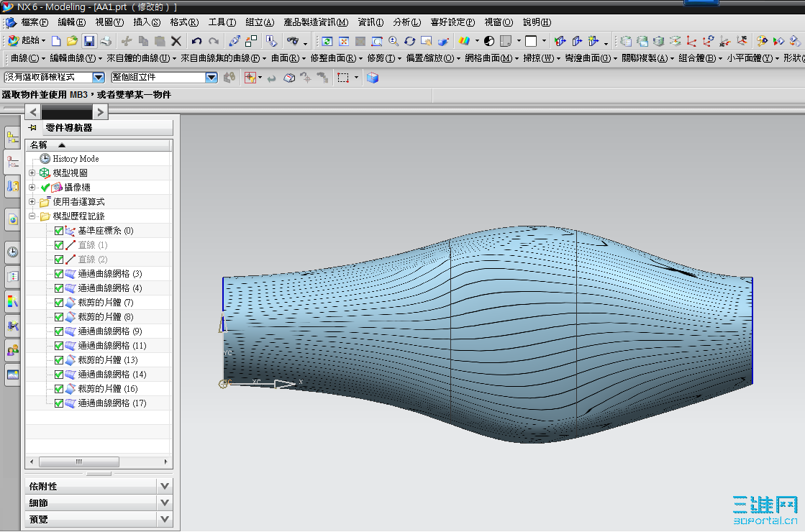805x532 pixels.
Task: Click the Print icon in toolbar
Action: tap(106, 41)
